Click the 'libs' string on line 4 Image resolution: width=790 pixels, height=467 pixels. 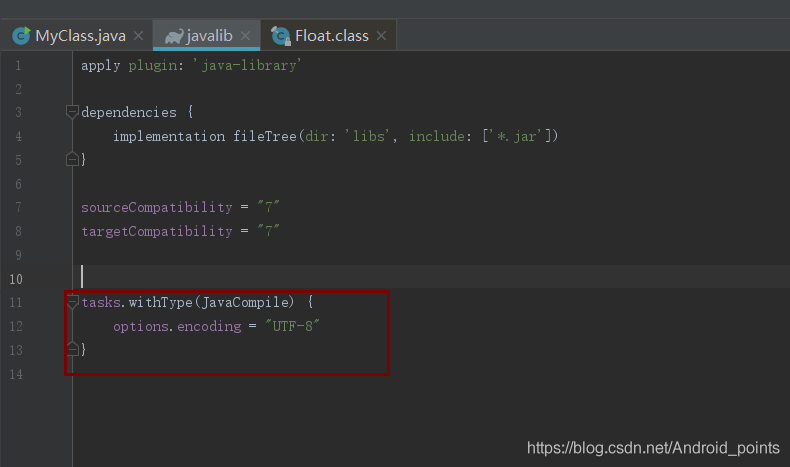click(x=368, y=136)
